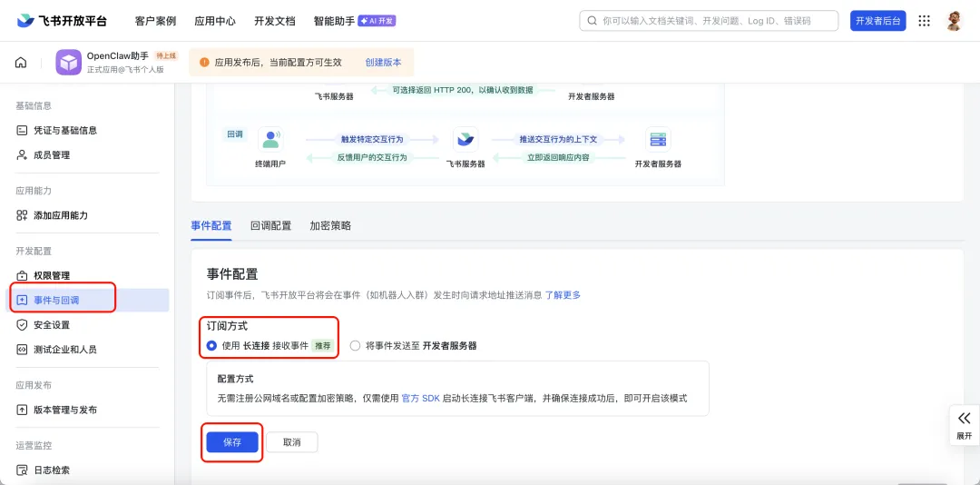Screen dimensions: 980x485
Task: Open 日志检索 in sidebar
Action: (52, 470)
